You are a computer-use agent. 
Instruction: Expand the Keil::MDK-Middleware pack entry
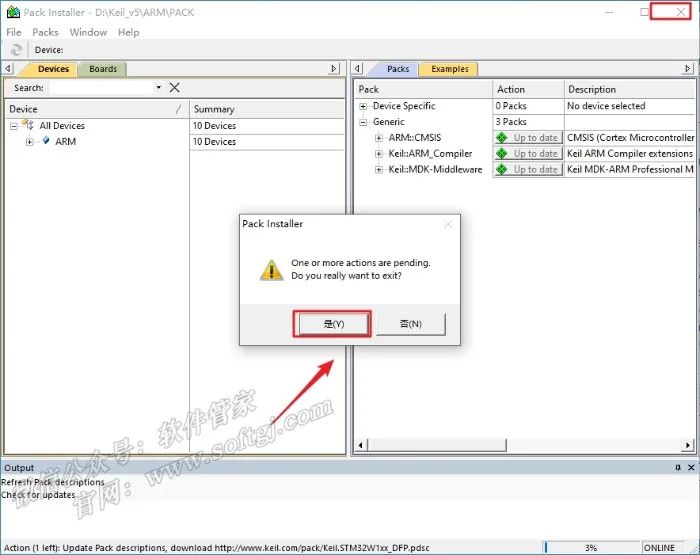[x=379, y=170]
